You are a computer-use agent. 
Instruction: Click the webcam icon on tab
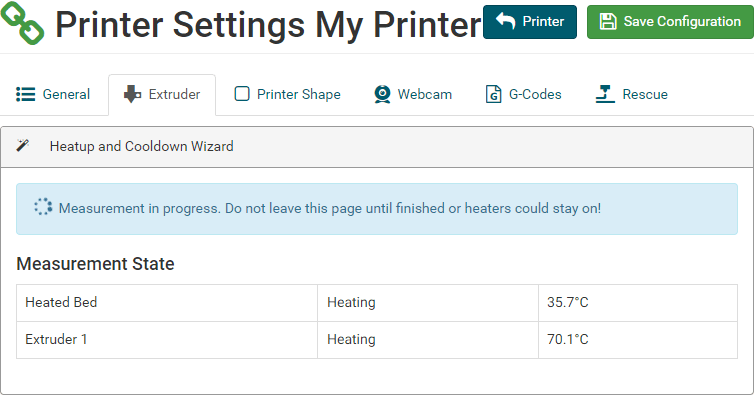(382, 94)
